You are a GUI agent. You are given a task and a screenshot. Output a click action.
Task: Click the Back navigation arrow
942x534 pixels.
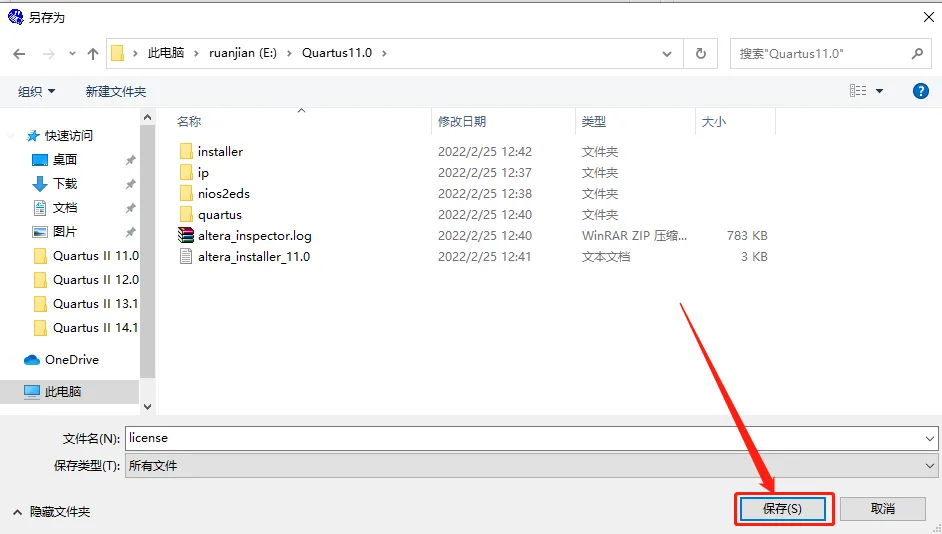point(19,54)
